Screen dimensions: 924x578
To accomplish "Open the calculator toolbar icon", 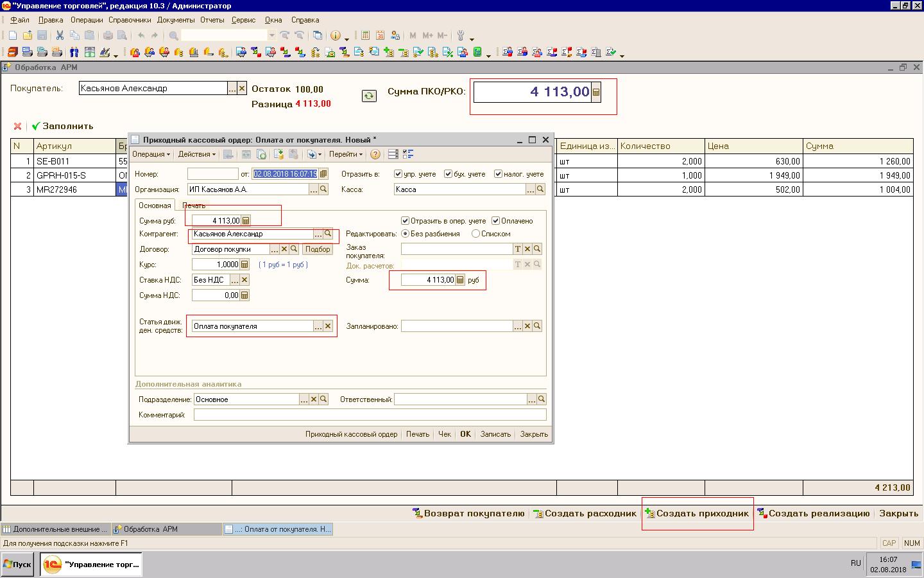I will click(365, 36).
